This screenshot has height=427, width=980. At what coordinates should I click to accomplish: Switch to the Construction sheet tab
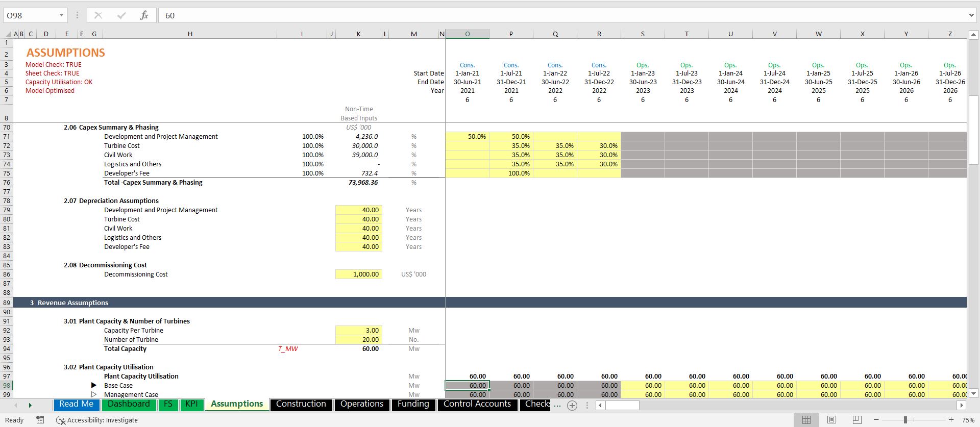click(301, 404)
